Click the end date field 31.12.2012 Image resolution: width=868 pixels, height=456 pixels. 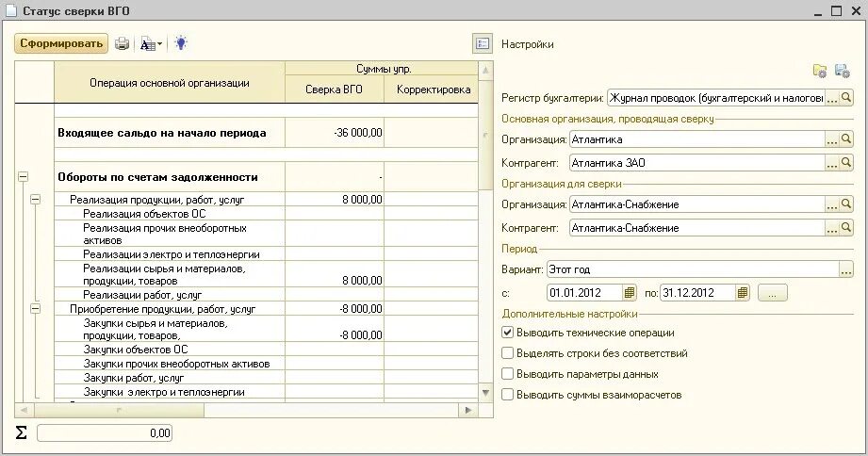[x=698, y=293]
